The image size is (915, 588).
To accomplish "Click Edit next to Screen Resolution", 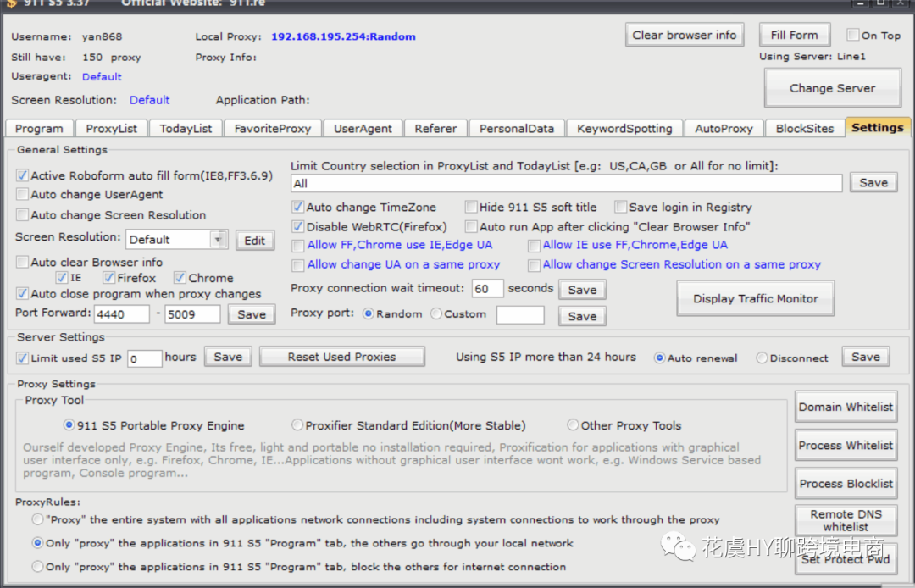I will [255, 241].
